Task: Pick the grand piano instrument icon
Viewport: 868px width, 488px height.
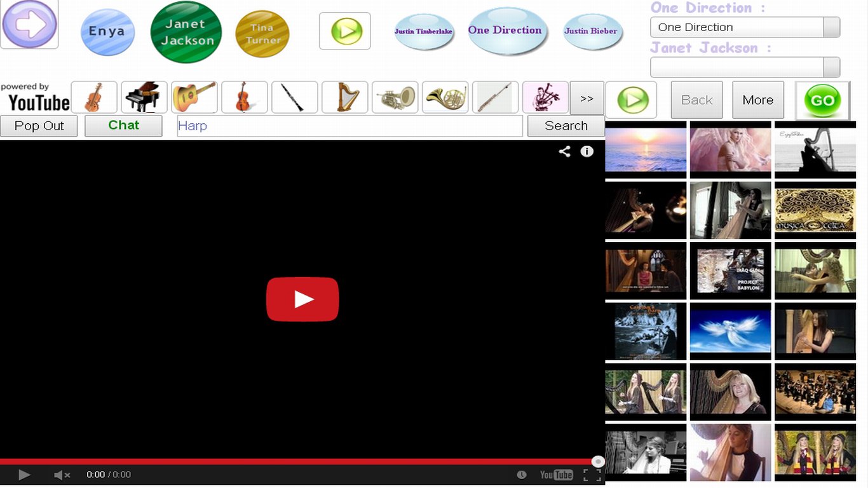Action: point(144,97)
